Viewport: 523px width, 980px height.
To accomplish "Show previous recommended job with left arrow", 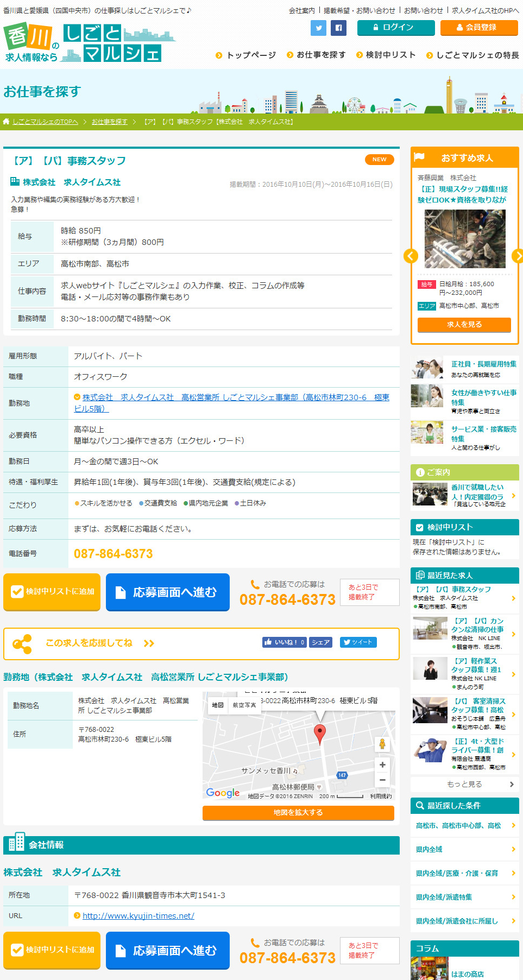I will 411,256.
